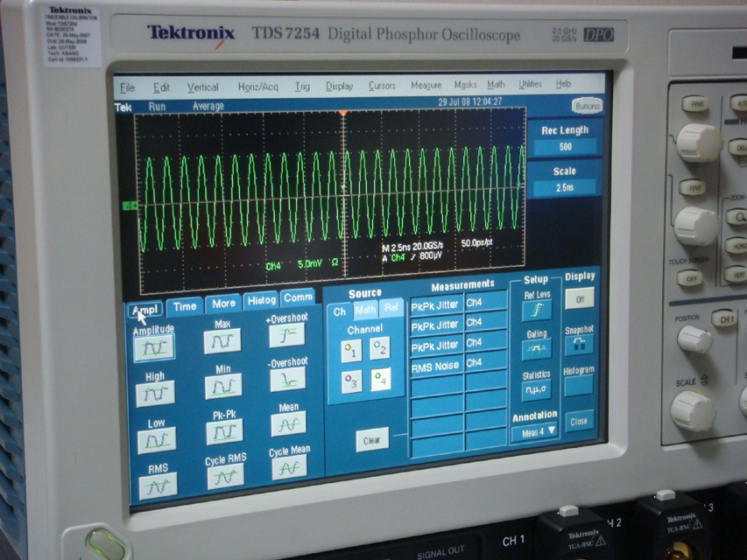Add the RMS measurement
The width and height of the screenshot is (747, 560).
(159, 486)
